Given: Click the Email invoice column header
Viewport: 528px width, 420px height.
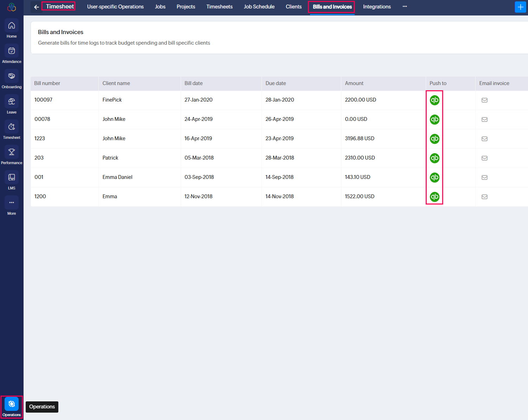Looking at the screenshot, I should pos(494,83).
